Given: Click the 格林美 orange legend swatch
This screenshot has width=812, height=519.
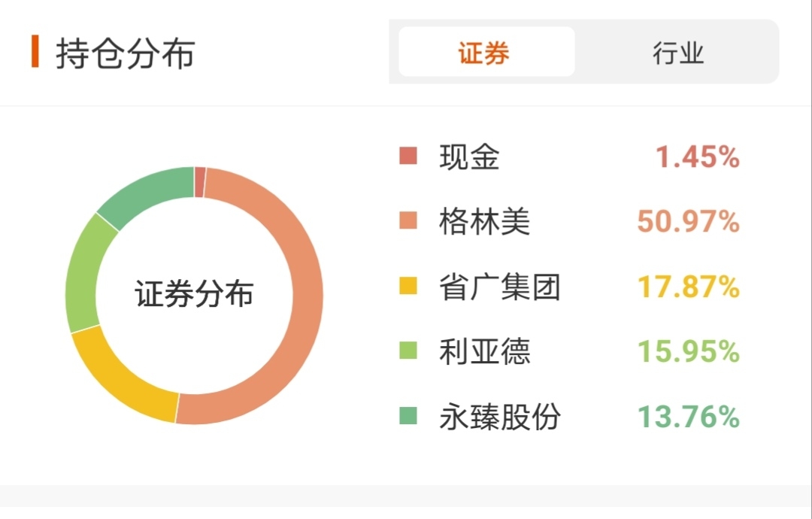Looking at the screenshot, I should point(408,221).
